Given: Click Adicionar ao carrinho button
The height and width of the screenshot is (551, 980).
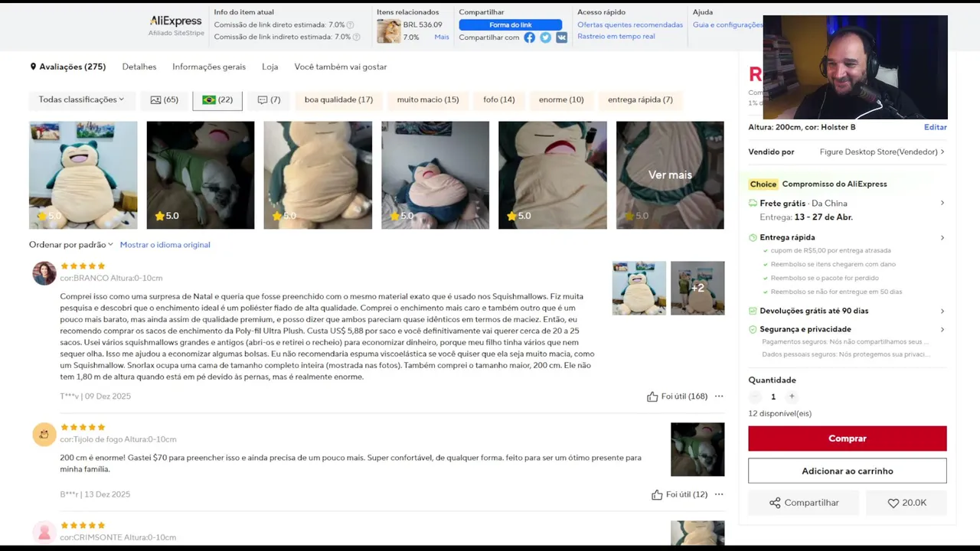Looking at the screenshot, I should [848, 471].
